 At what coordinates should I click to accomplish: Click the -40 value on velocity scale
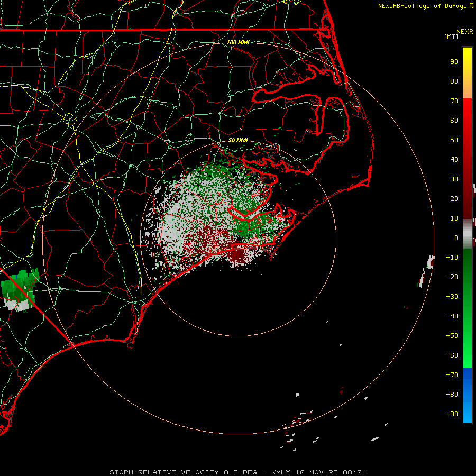[452, 316]
